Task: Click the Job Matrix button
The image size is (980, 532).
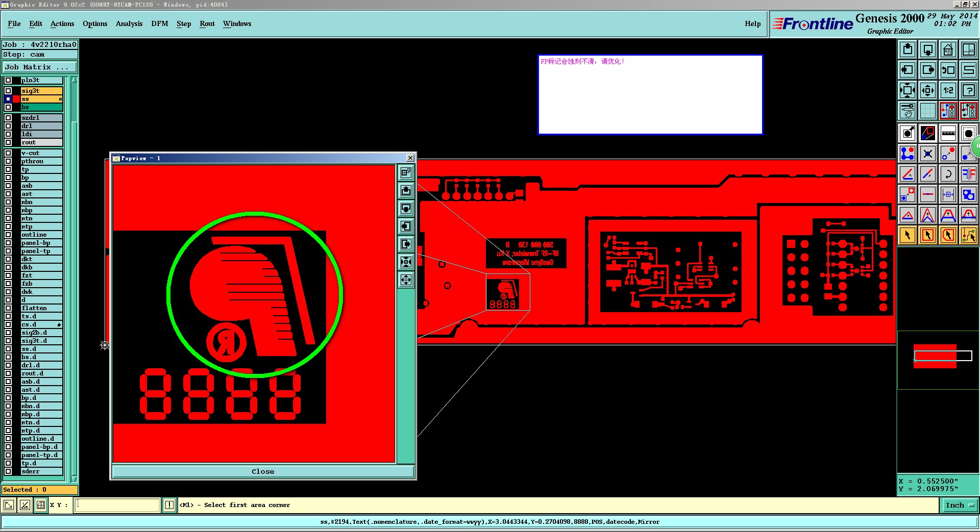Action: coord(40,67)
